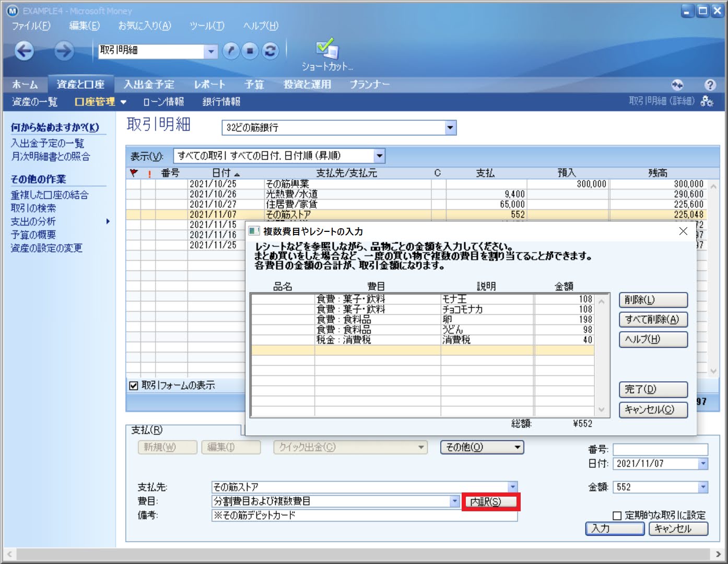Click split list scrollbar down arrow
728x564 pixels.
coord(601,410)
